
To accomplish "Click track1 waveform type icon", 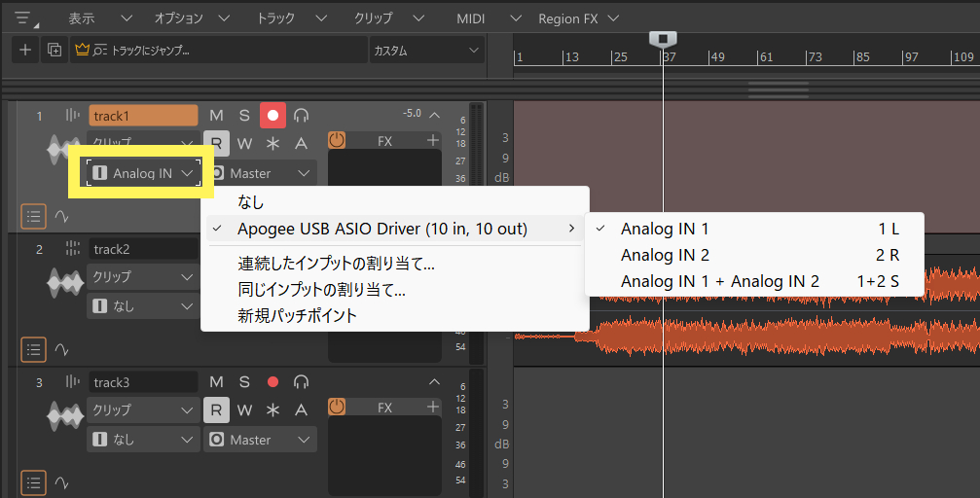I will point(65,150).
